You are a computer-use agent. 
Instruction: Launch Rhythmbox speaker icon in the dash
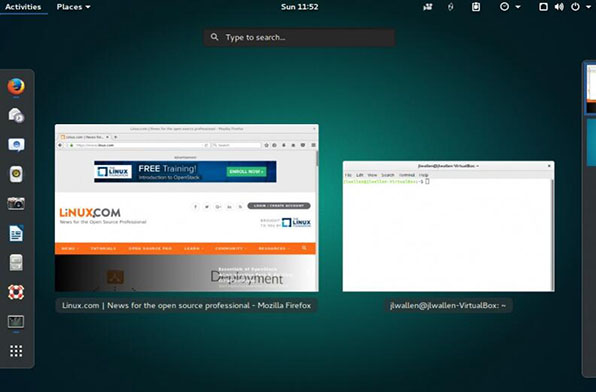(x=16, y=174)
